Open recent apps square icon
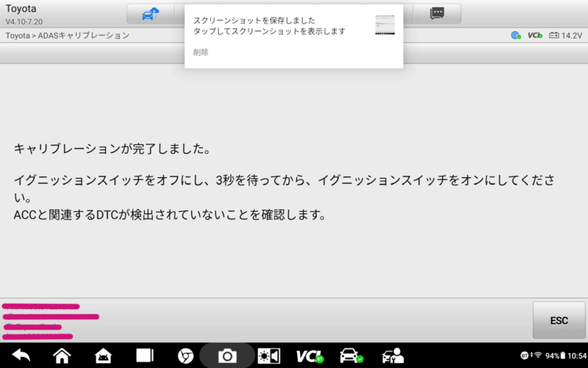 (x=144, y=355)
